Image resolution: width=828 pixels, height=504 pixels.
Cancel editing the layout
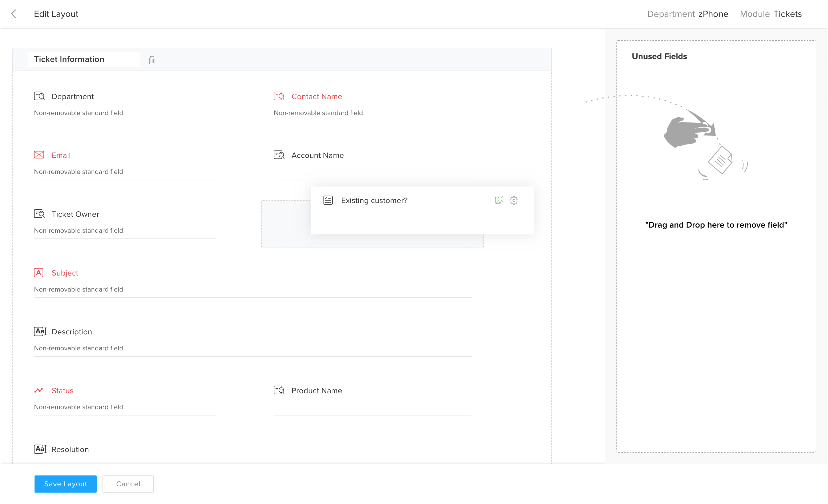[128, 484]
